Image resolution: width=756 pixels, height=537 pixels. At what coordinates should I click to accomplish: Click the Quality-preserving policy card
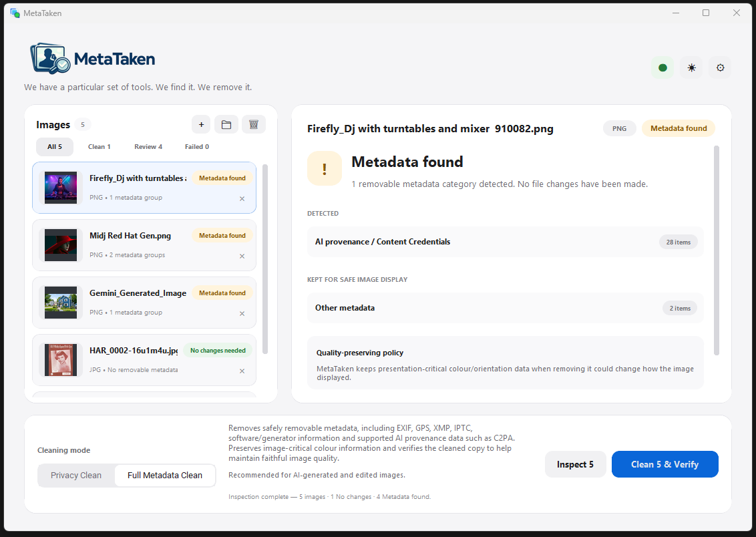(506, 363)
